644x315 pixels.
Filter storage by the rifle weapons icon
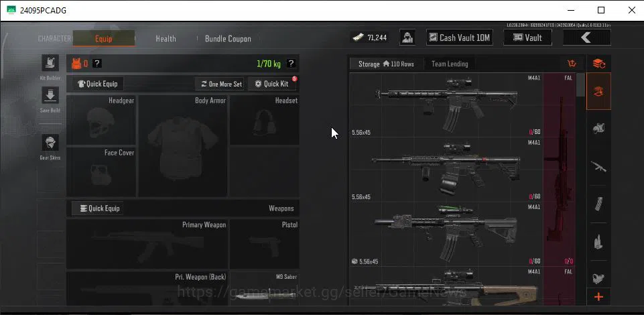(x=599, y=166)
